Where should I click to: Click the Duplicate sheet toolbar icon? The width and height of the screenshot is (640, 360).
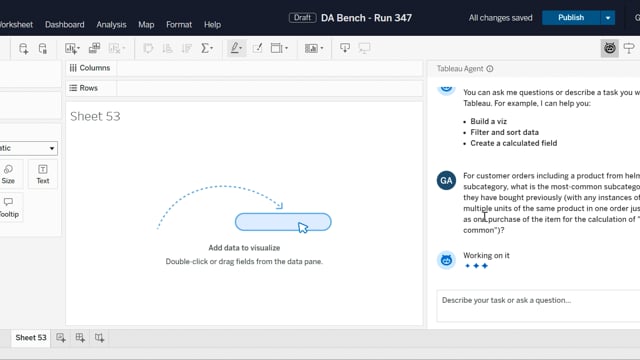click(94, 48)
